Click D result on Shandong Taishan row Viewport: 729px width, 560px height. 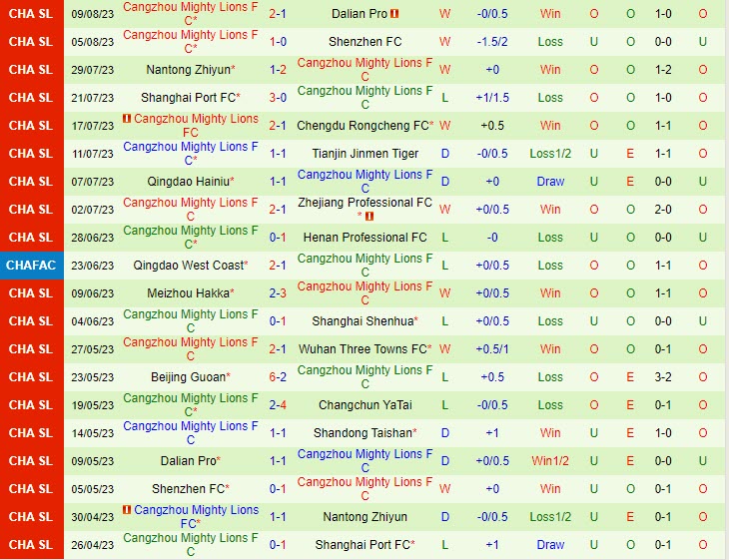click(x=445, y=433)
